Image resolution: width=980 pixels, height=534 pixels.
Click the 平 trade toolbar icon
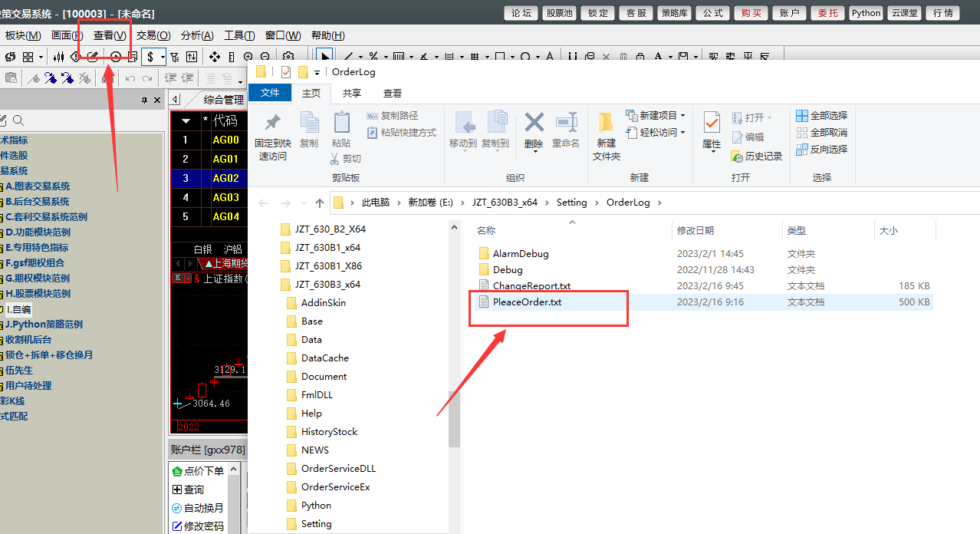point(748,57)
